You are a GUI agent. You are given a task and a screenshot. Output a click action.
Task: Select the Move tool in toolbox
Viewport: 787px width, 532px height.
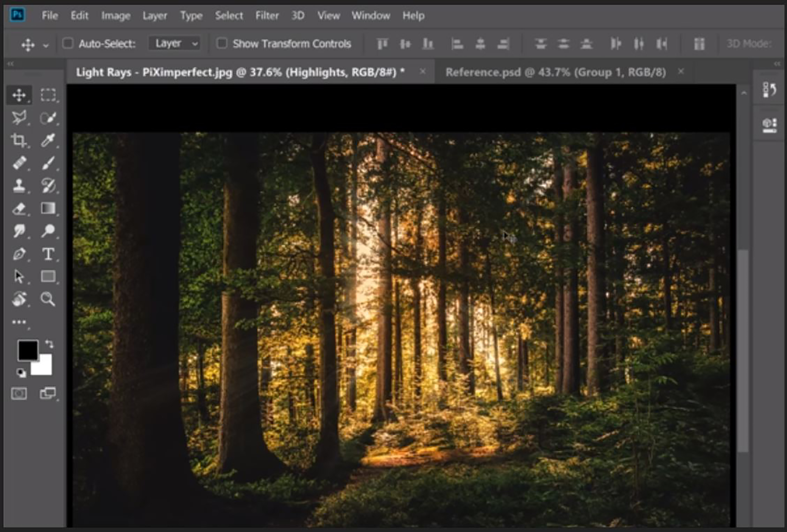[19, 95]
